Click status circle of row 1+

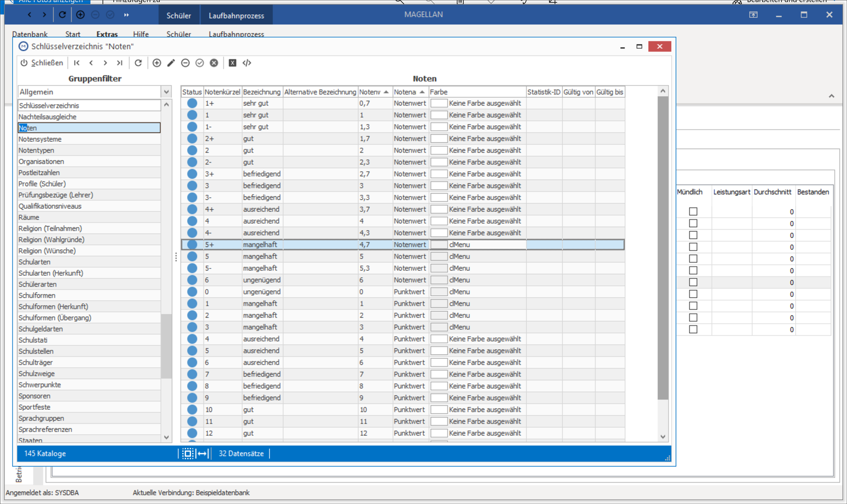[192, 103]
